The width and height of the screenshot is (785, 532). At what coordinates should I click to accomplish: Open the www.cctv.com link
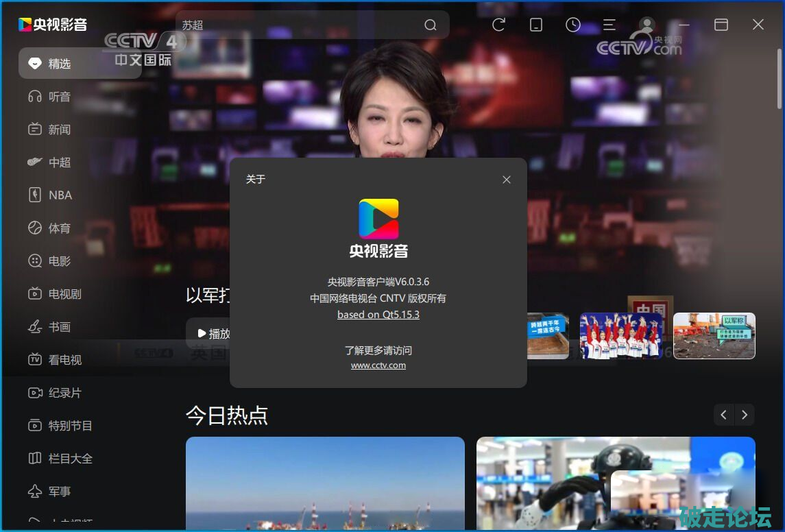[x=378, y=365]
